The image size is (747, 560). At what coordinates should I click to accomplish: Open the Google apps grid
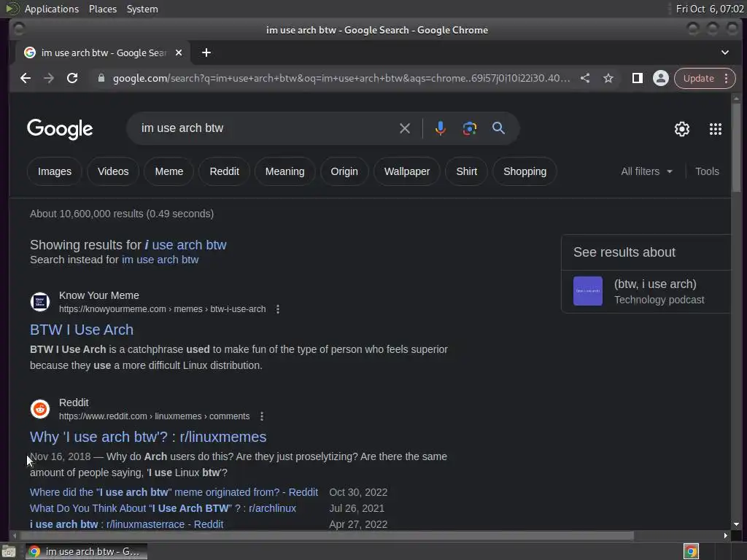click(716, 128)
